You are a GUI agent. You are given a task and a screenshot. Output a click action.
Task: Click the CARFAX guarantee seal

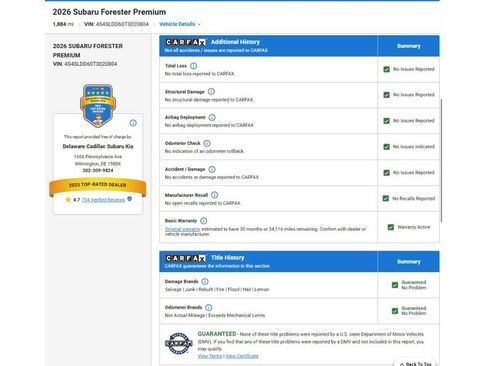[x=179, y=343]
